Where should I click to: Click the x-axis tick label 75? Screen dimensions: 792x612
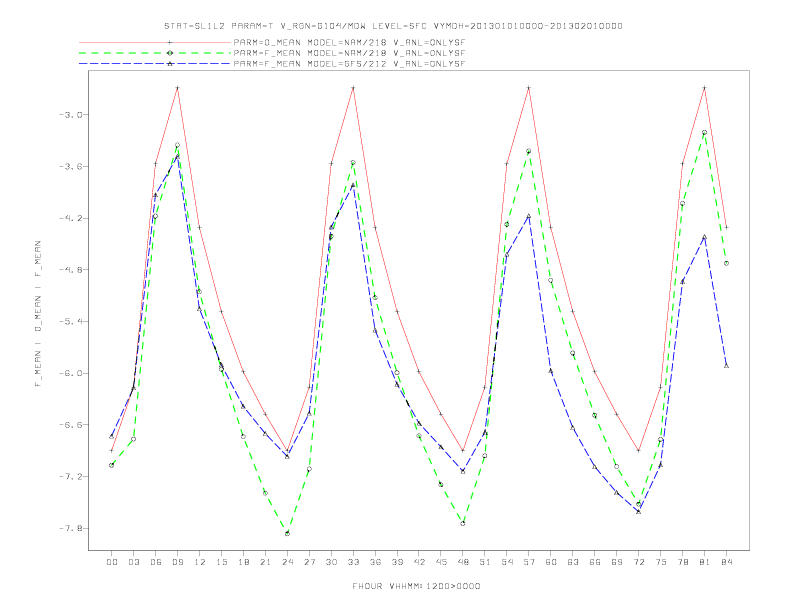(x=661, y=562)
